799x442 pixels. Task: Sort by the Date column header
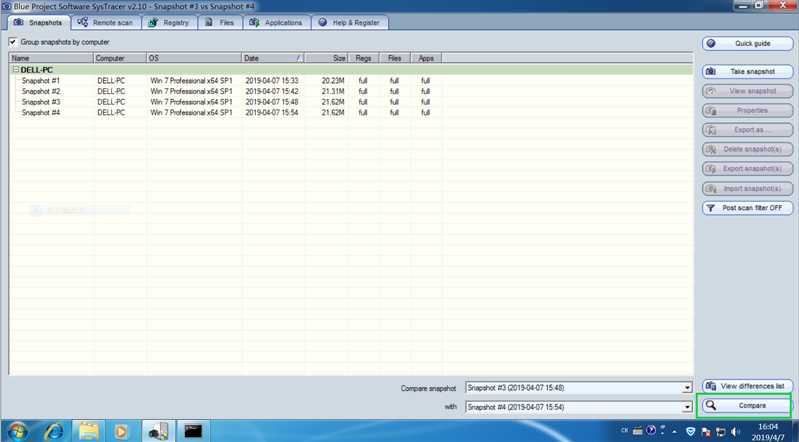273,58
